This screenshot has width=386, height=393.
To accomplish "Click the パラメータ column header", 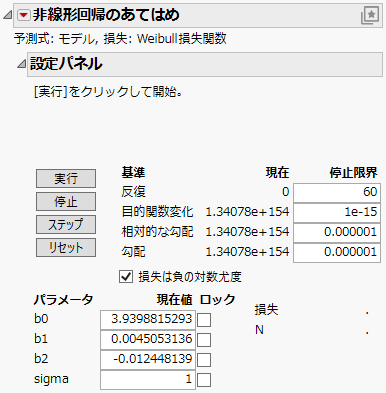I will coord(63,300).
